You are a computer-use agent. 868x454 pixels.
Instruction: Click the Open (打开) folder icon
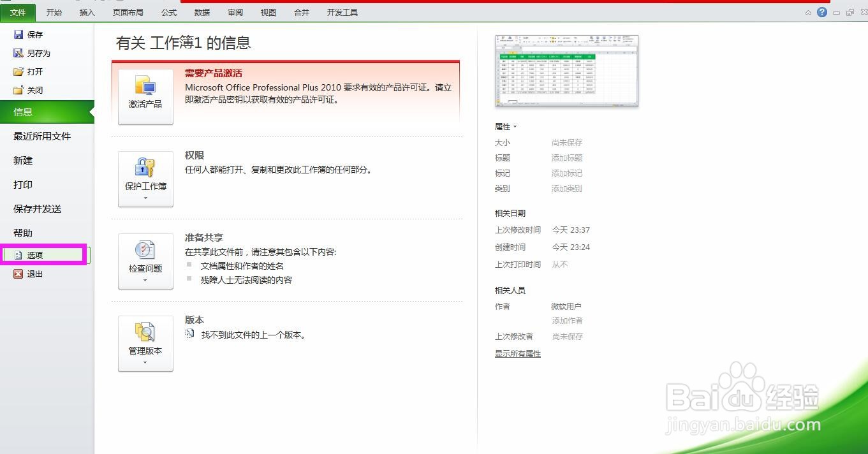click(18, 71)
